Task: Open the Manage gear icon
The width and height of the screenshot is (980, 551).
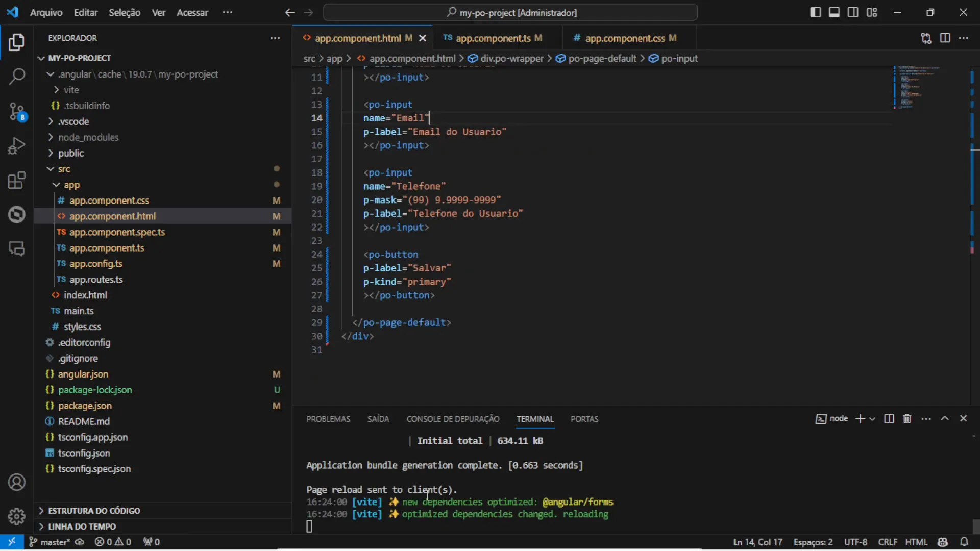Action: click(16, 516)
